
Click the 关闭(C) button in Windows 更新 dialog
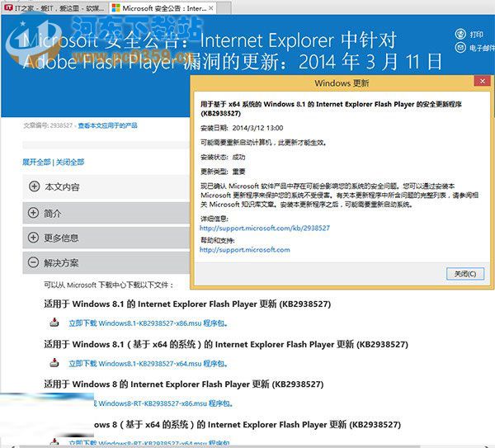[x=465, y=274]
